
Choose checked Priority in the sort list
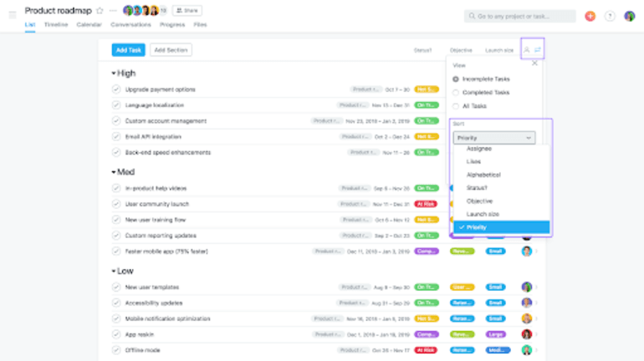tap(502, 227)
